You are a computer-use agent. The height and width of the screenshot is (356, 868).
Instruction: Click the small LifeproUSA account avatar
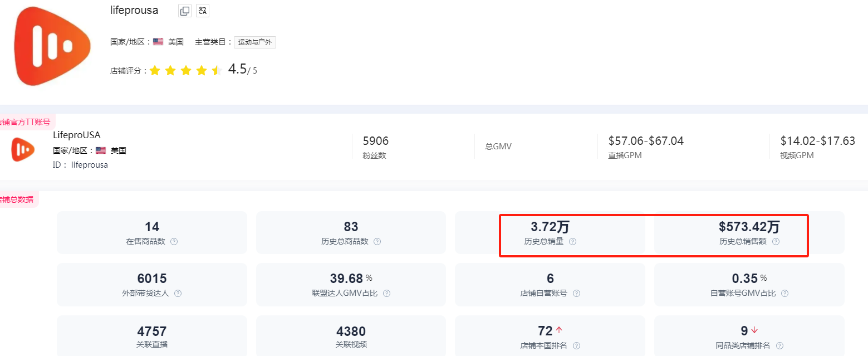pos(23,149)
